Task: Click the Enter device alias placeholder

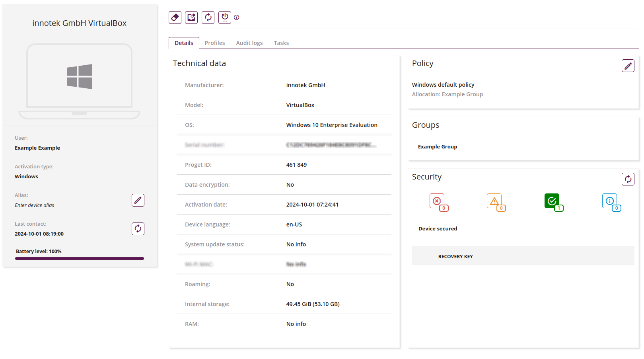Action: click(x=35, y=205)
